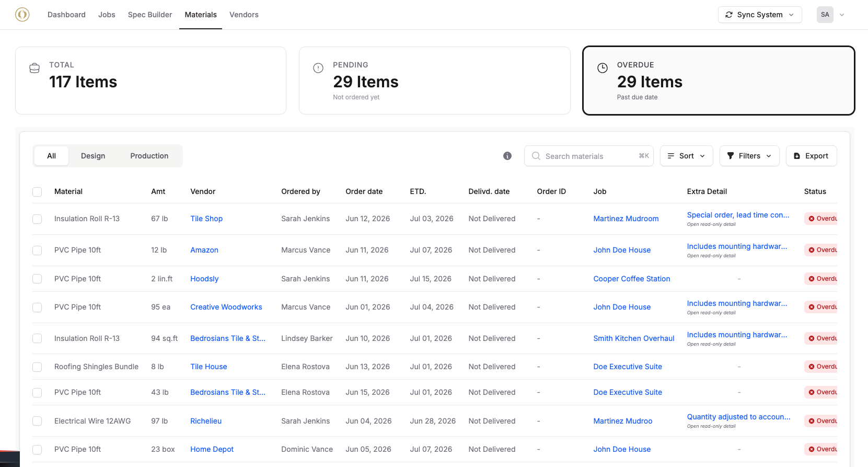Open Quantity adjusted extra detail link
The image size is (868, 467).
click(x=738, y=417)
